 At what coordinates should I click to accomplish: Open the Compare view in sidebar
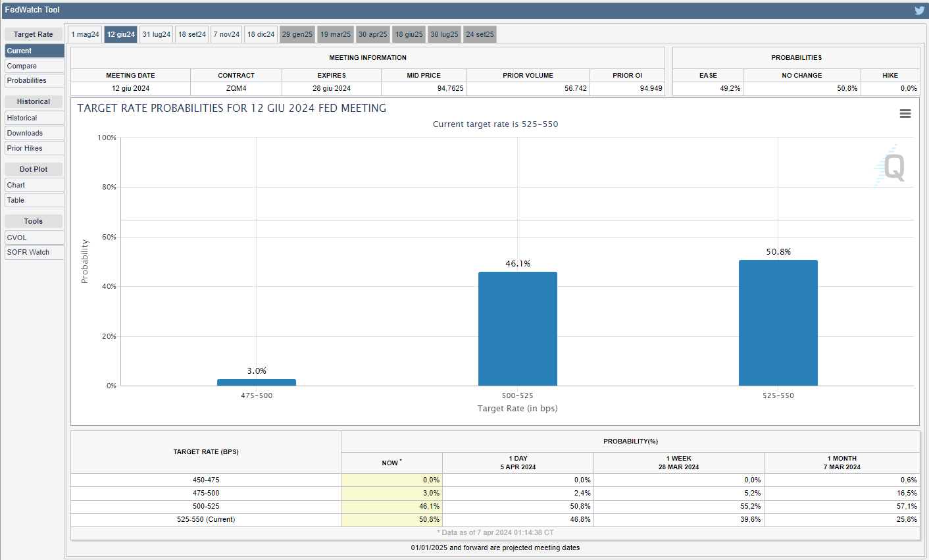click(x=34, y=66)
